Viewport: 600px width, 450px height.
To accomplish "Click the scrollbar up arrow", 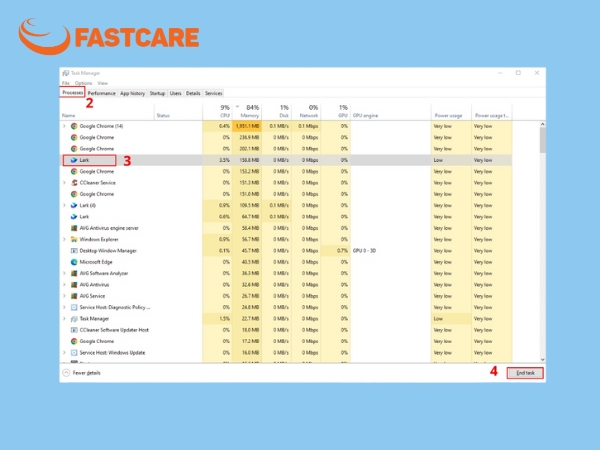I will tap(542, 124).
